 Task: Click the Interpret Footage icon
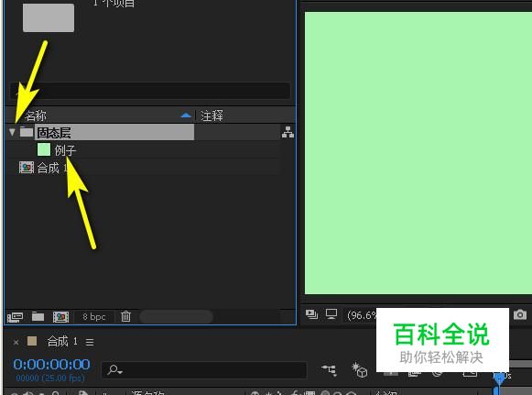[15, 317]
